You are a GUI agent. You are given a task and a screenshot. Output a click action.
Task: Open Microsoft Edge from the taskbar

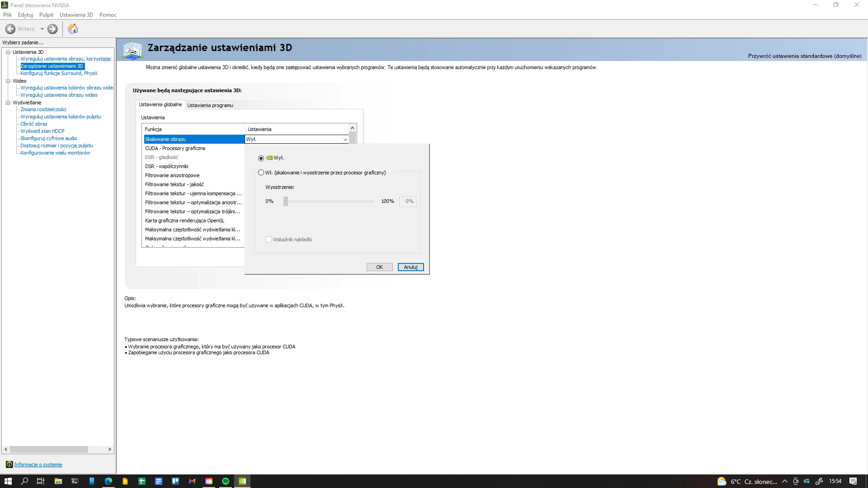point(108,481)
